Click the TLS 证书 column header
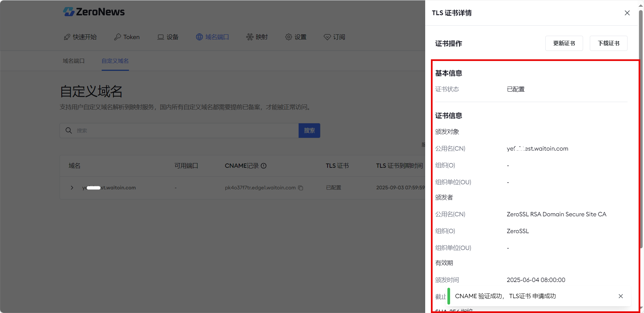644x313 pixels. tap(337, 166)
